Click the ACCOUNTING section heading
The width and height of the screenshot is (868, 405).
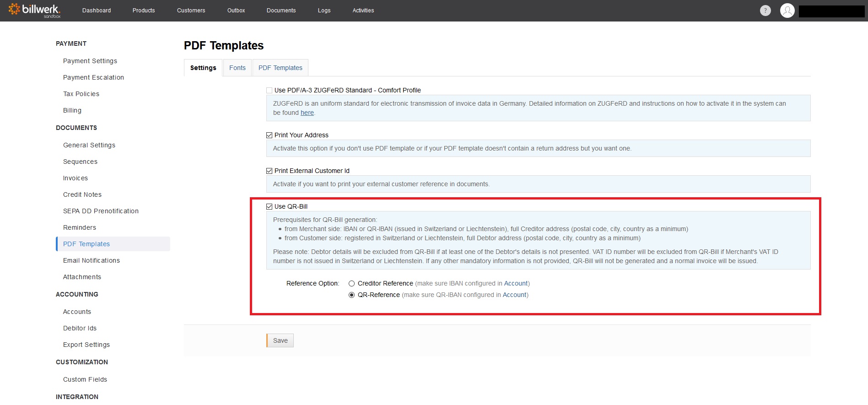pyautogui.click(x=77, y=294)
